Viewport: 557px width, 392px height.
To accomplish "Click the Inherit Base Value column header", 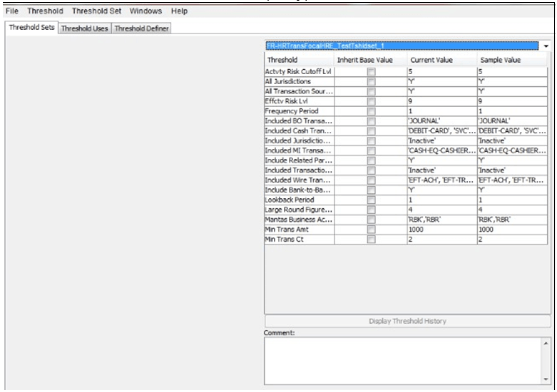I will 371,60.
